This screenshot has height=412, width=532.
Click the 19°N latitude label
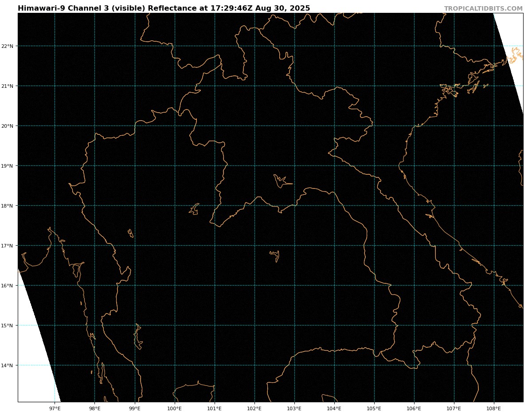point(8,166)
